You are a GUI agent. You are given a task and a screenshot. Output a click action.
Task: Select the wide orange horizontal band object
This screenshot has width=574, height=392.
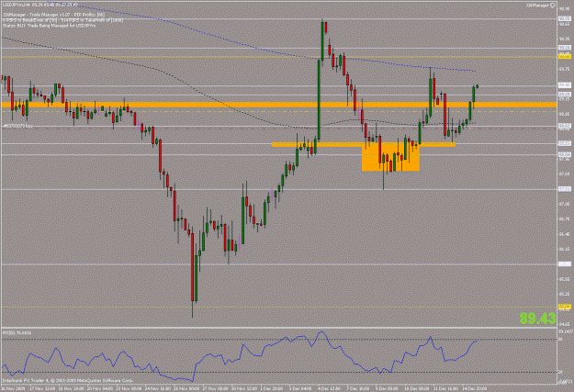point(279,105)
